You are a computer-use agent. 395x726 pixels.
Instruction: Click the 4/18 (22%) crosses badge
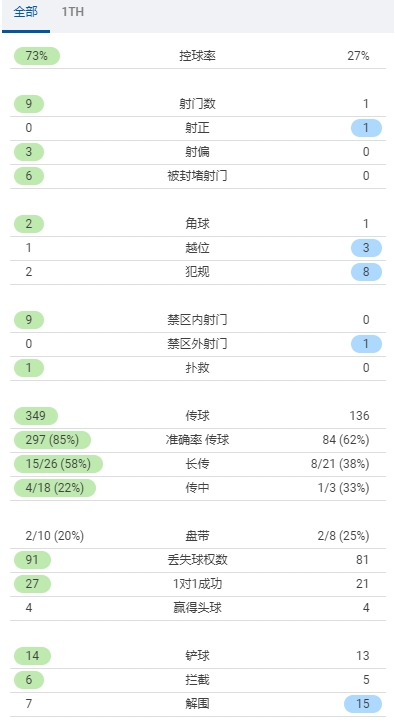pos(55,488)
